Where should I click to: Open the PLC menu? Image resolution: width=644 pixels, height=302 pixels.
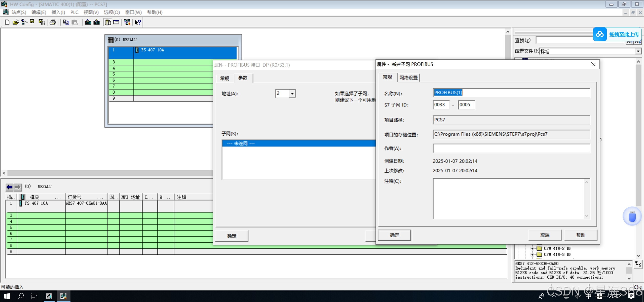74,12
